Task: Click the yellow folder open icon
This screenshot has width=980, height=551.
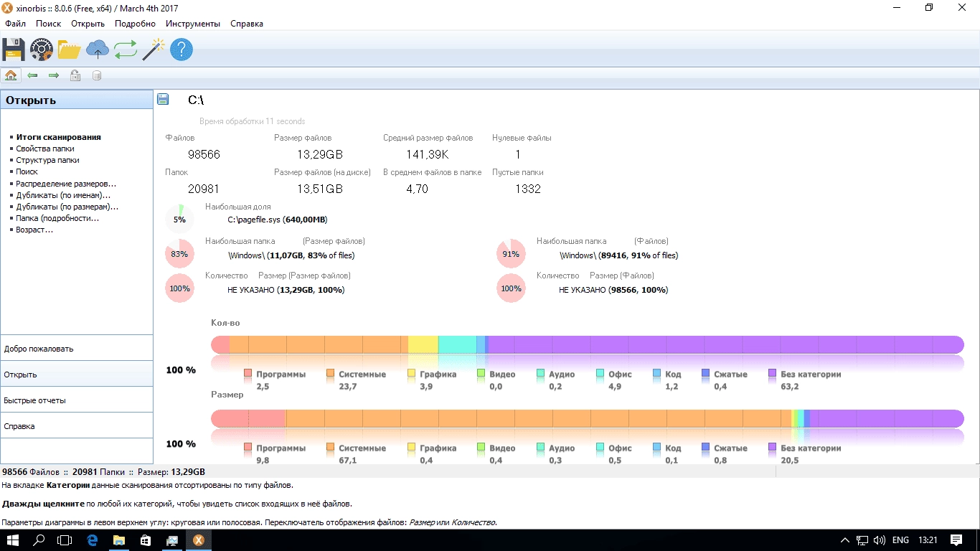Action: click(x=70, y=50)
